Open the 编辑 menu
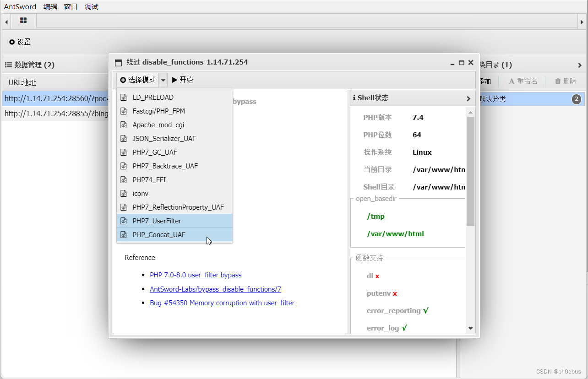The height and width of the screenshot is (379, 588). [x=50, y=6]
